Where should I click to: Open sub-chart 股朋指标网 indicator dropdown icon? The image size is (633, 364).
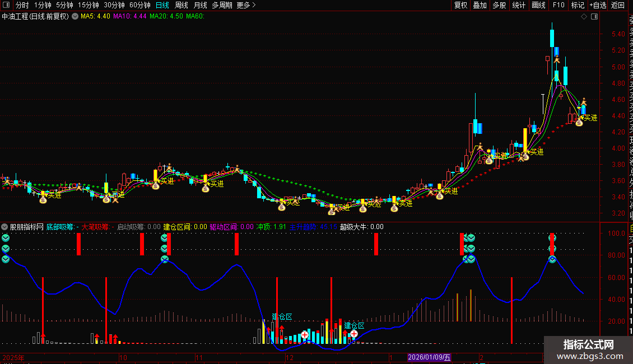pyautogui.click(x=4, y=227)
